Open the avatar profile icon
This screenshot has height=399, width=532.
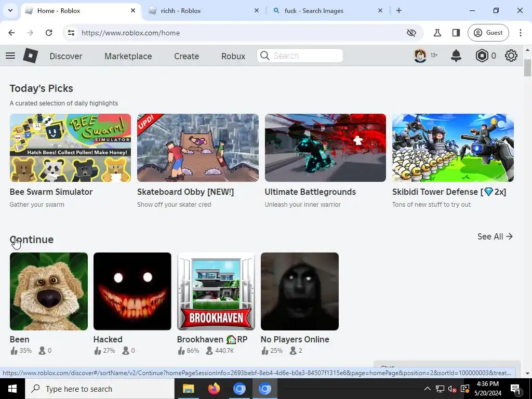[x=420, y=56]
